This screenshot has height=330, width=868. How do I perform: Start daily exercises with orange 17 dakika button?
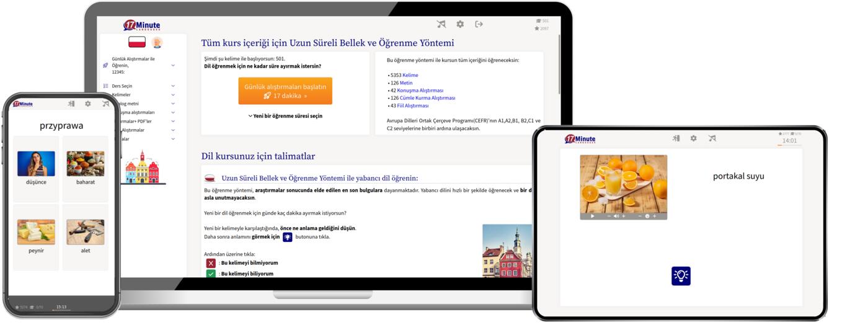coord(285,91)
